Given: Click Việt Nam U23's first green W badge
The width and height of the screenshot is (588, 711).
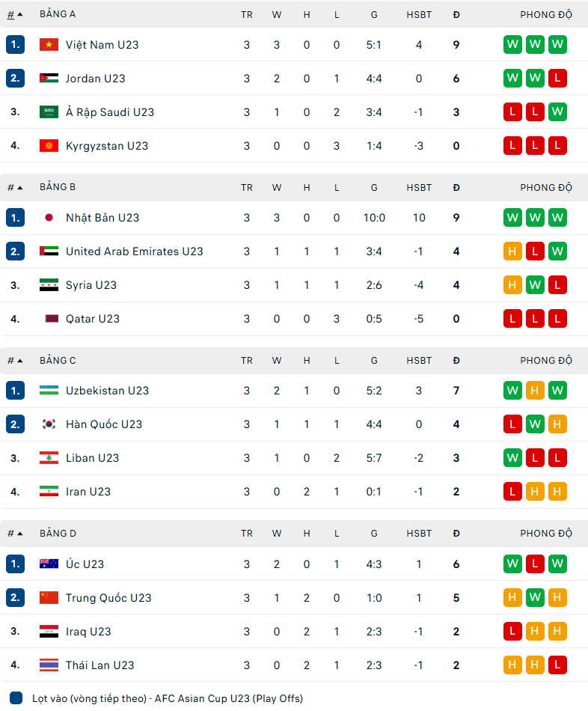Looking at the screenshot, I should point(512,45).
